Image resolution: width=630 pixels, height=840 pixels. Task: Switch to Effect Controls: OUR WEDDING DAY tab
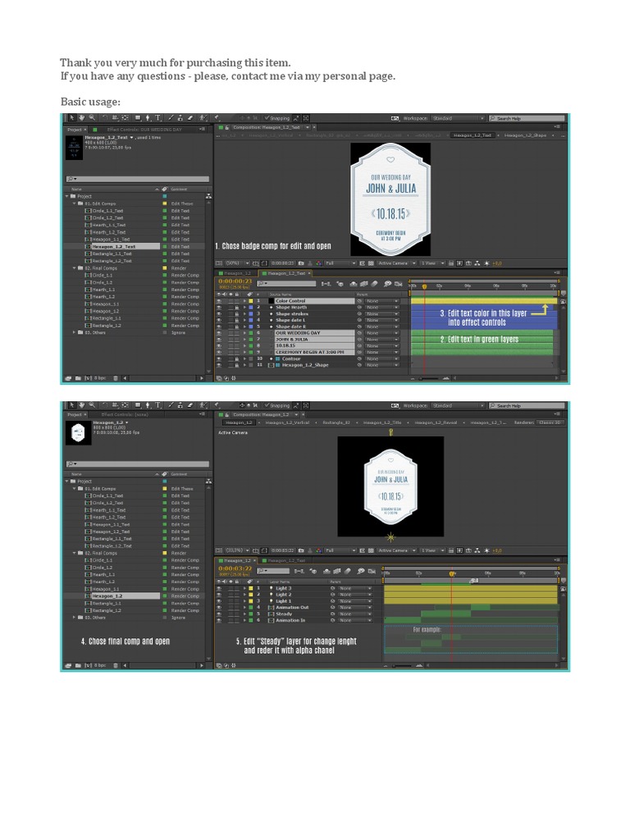click(144, 130)
